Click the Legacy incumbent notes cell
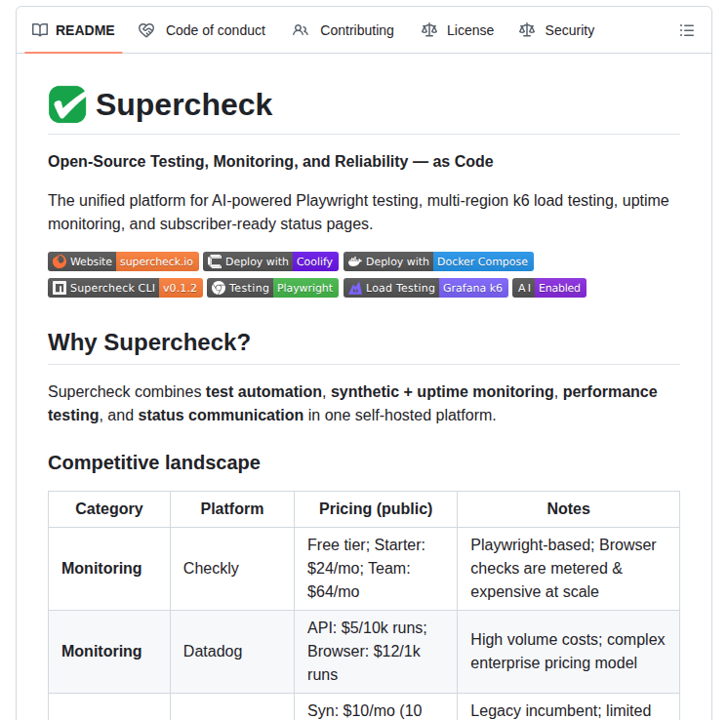Viewport: 728px width, 720px height. tap(568, 707)
